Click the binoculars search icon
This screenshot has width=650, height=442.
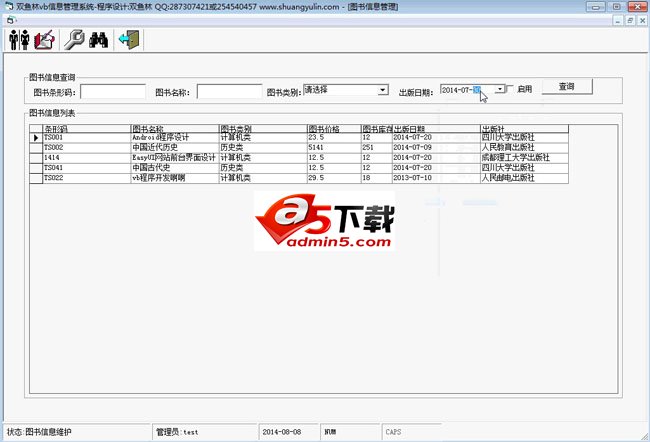(99, 40)
